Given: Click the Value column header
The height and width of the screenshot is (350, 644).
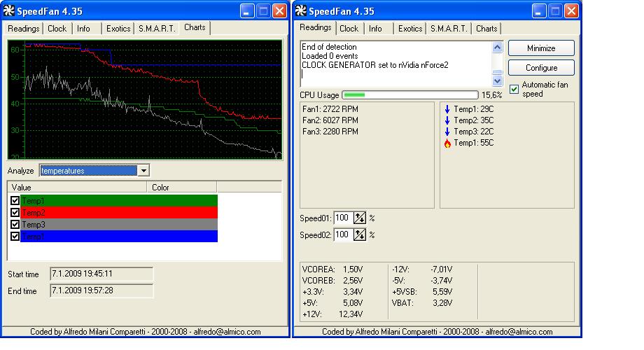Looking at the screenshot, I should tap(77, 188).
